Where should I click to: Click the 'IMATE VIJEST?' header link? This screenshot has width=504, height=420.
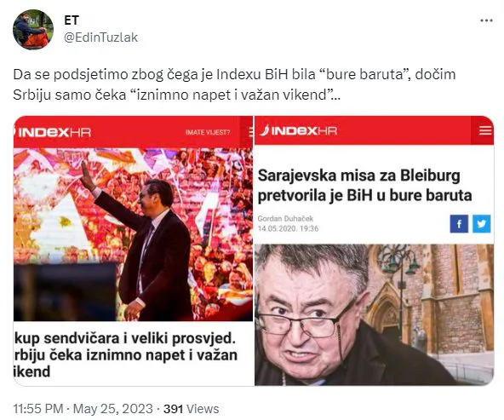point(208,133)
